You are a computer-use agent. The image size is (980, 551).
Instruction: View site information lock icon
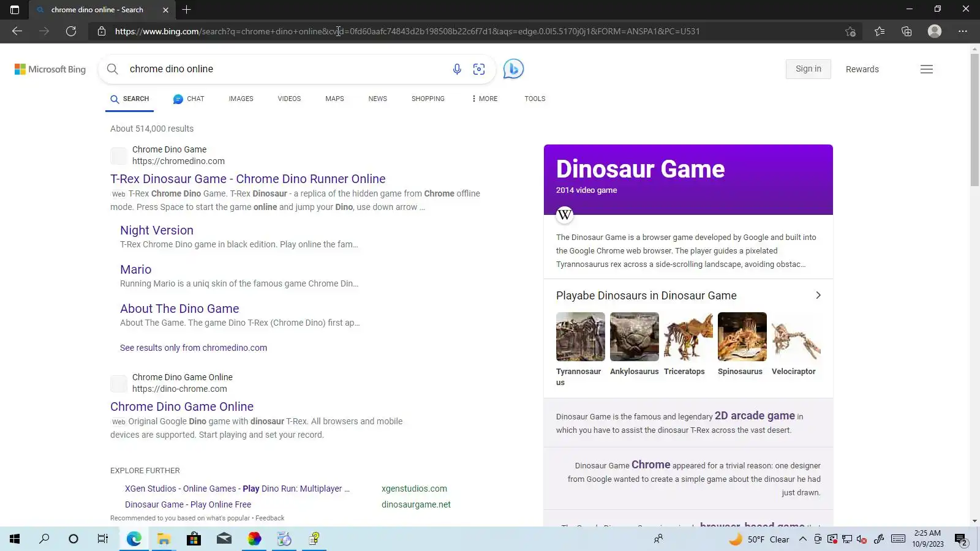[x=102, y=31]
